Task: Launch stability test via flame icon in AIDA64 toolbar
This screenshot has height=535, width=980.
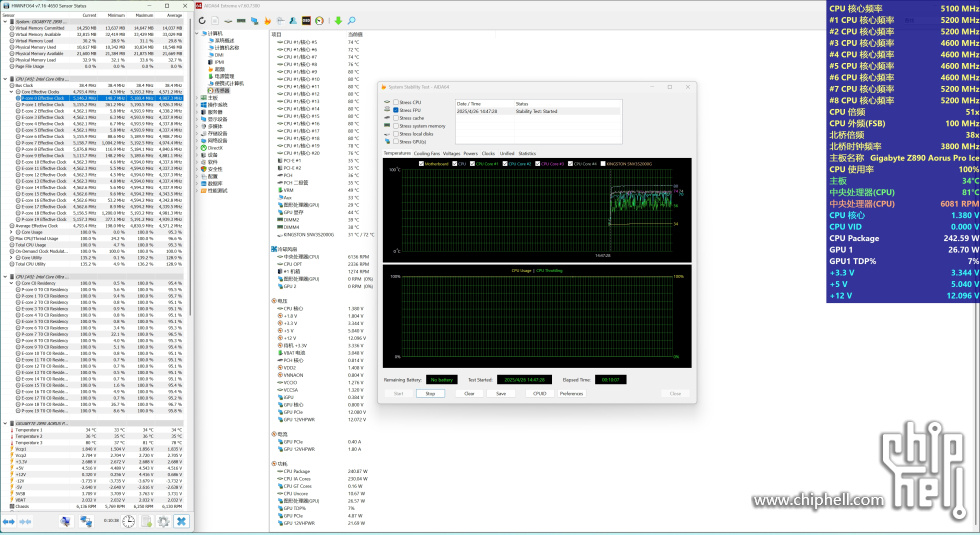Action: pyautogui.click(x=268, y=21)
